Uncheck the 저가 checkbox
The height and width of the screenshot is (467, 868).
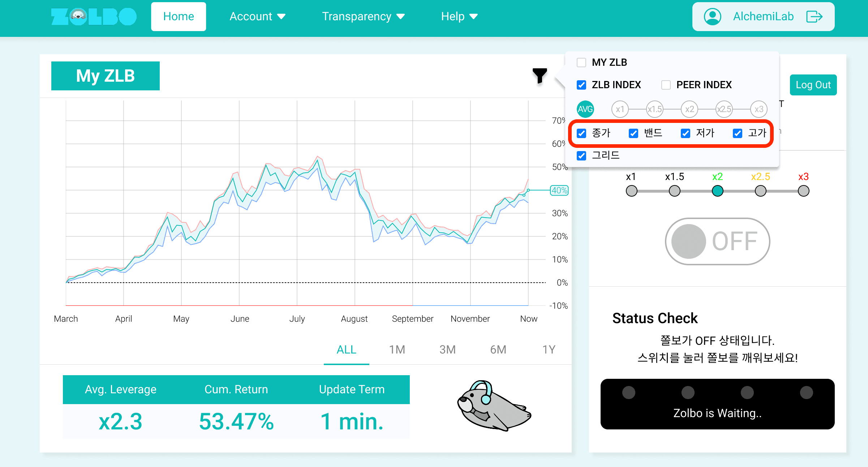pyautogui.click(x=686, y=133)
